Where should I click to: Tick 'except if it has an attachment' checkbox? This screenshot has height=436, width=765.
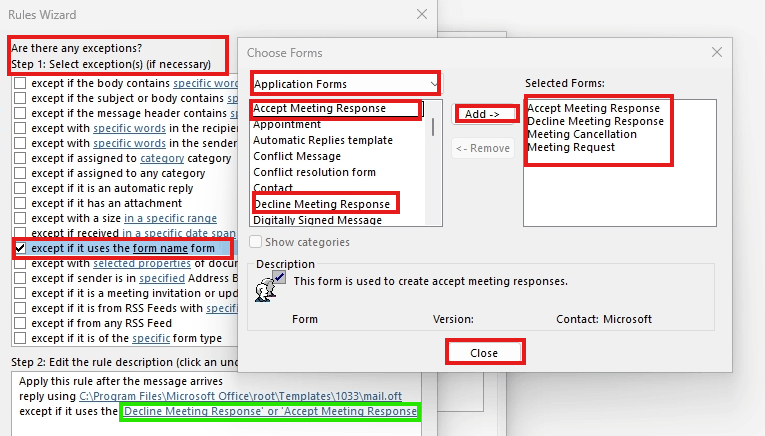click(20, 203)
